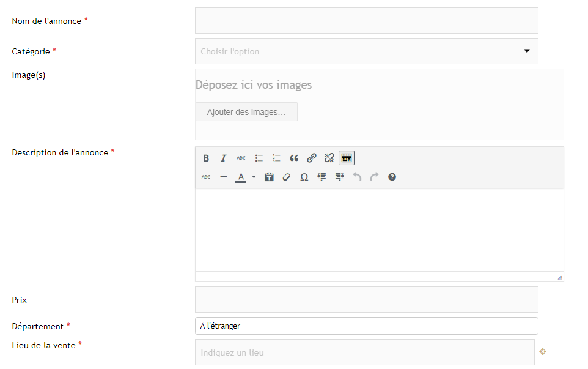Toggle the extra toolbar row button
The image size is (588, 369).
coord(347,158)
